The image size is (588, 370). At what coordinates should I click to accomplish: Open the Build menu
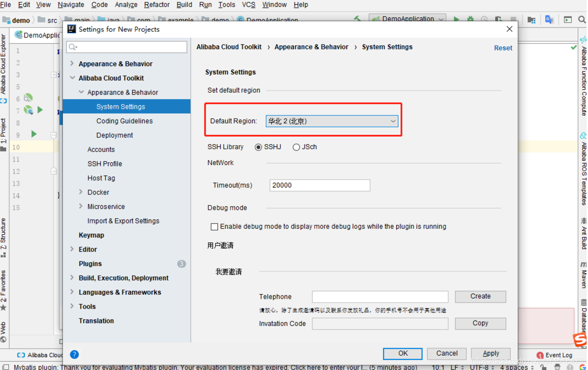tap(184, 5)
